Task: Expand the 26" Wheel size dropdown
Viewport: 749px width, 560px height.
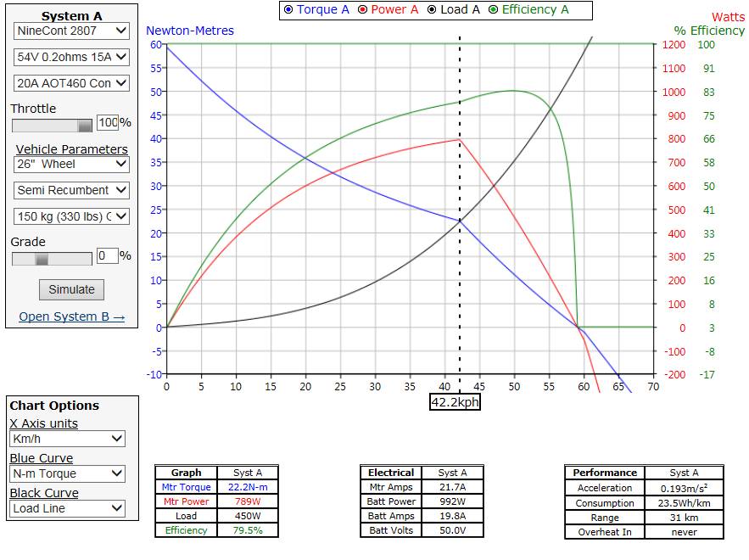Action: (71, 164)
